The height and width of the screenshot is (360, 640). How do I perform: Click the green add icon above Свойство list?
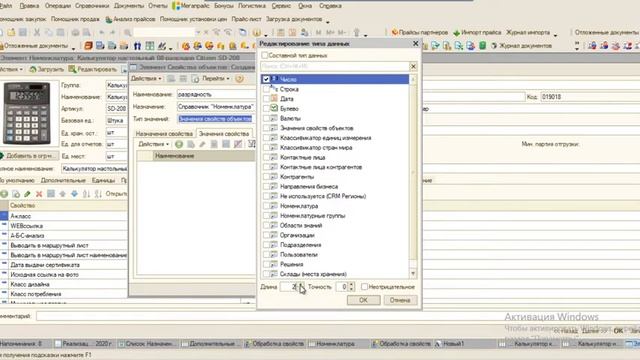4,194
